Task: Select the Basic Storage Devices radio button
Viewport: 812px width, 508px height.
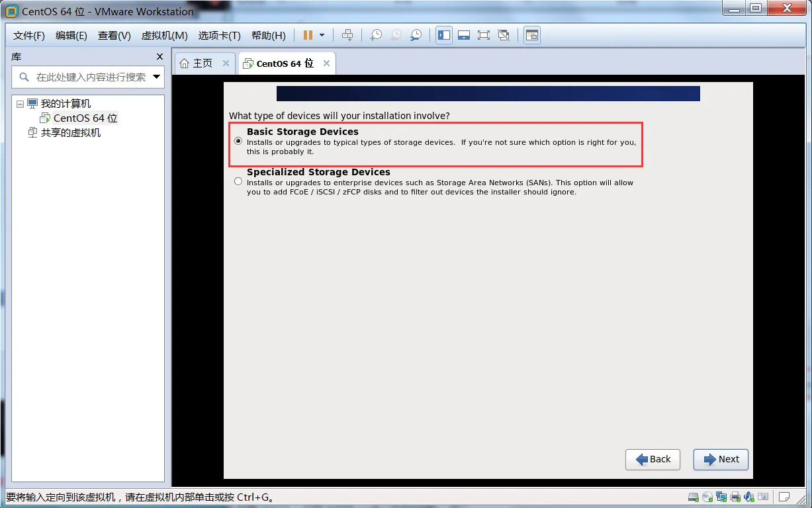Action: click(238, 141)
